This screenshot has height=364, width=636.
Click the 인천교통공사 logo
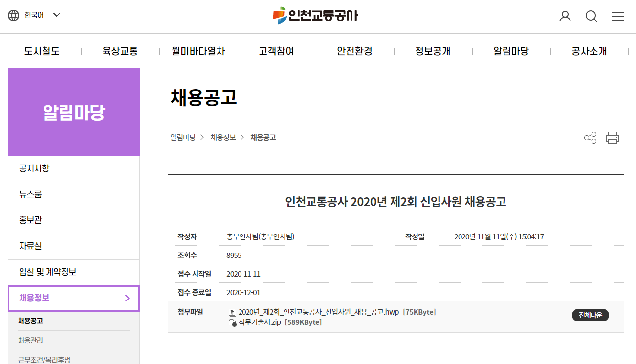tap(316, 15)
